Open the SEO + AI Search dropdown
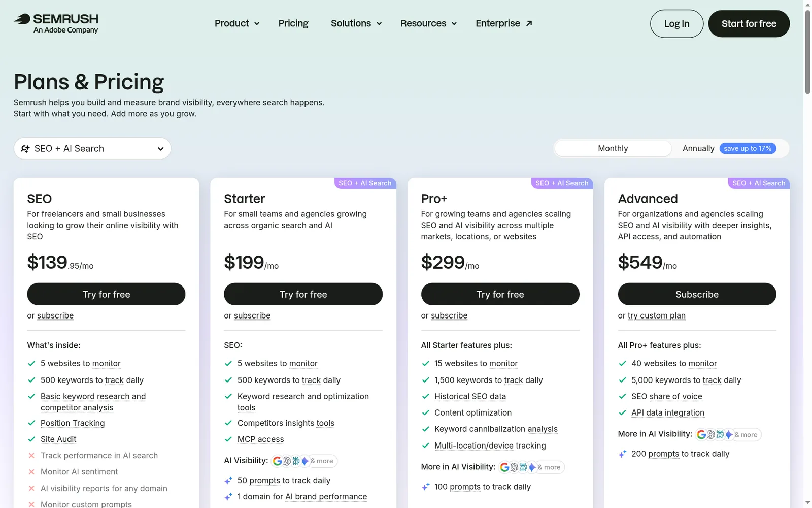The image size is (812, 508). pyautogui.click(x=92, y=148)
